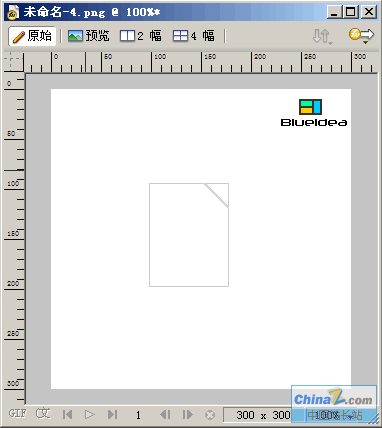Select the page-shaped outline on the canvas
The height and width of the screenshot is (428, 382).
click(189, 235)
